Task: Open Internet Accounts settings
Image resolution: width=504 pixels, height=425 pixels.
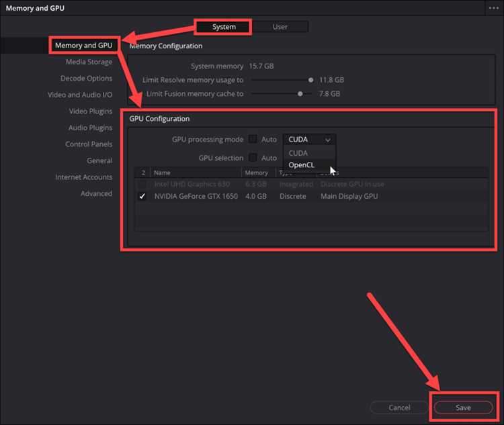Action: (x=83, y=177)
